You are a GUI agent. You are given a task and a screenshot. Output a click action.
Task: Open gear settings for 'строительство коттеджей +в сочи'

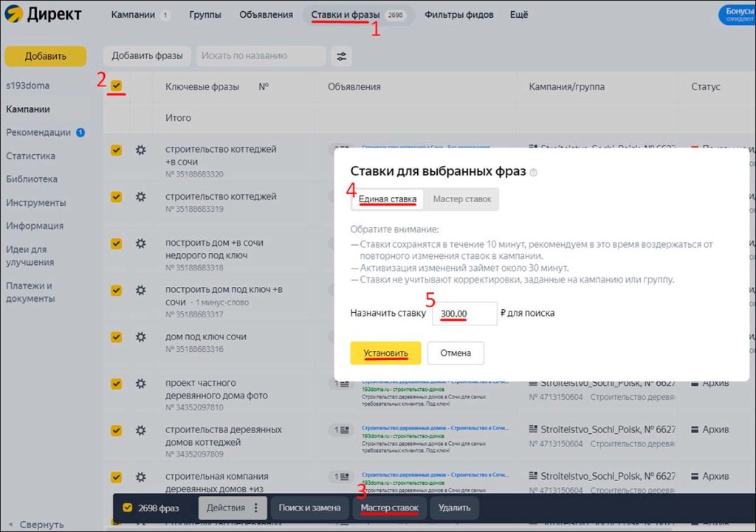(140, 150)
